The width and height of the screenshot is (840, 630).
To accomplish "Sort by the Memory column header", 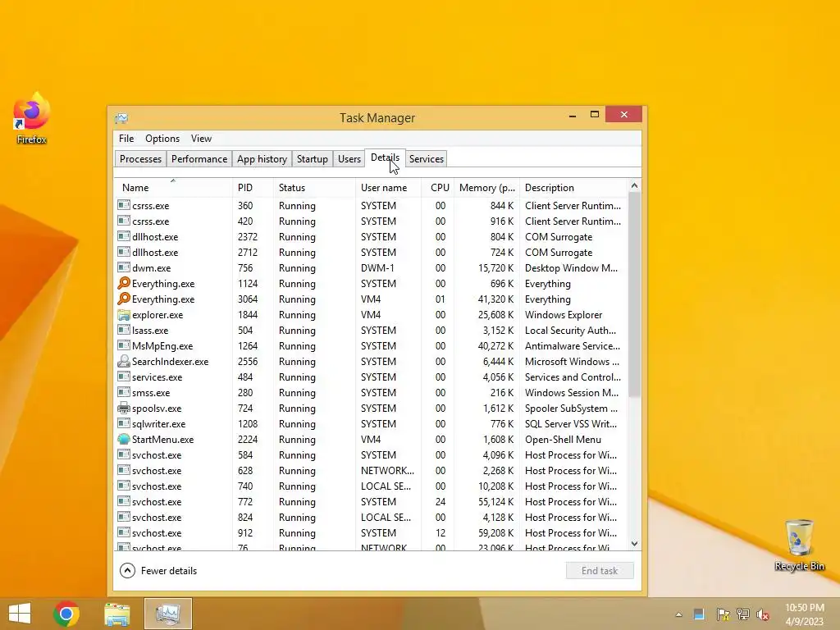I will pos(486,188).
